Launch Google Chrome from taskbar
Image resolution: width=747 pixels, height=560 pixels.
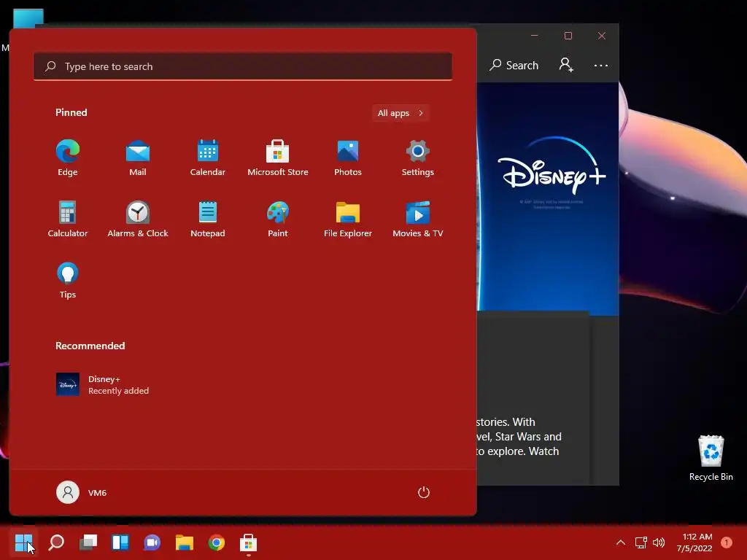click(216, 542)
